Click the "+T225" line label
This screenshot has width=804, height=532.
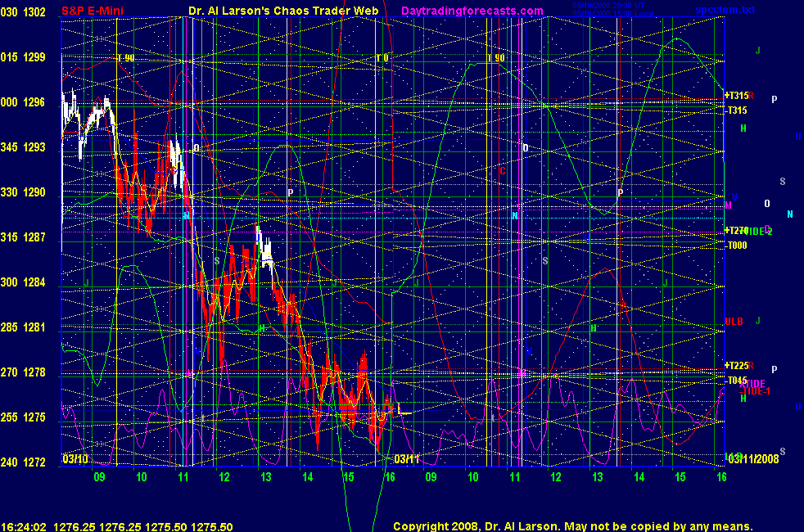tap(736, 365)
